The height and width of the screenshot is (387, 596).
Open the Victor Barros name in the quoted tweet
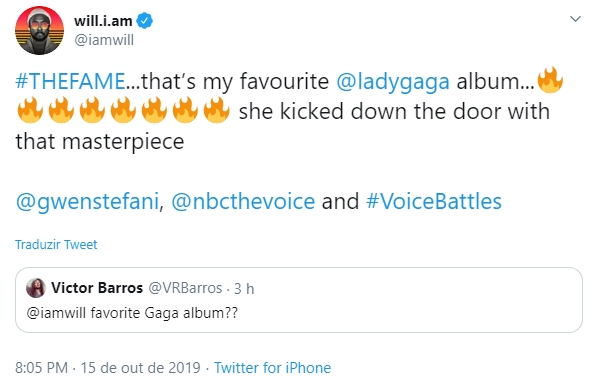97,288
